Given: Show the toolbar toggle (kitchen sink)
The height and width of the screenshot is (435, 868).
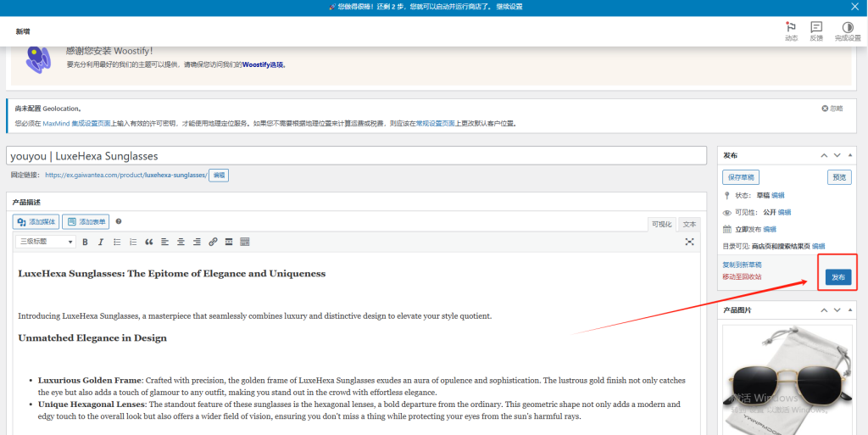Looking at the screenshot, I should pos(245,242).
